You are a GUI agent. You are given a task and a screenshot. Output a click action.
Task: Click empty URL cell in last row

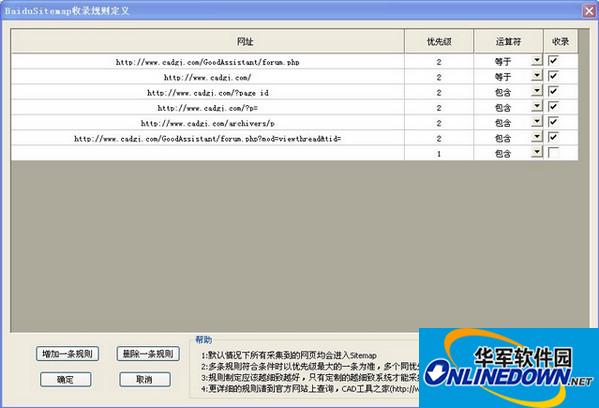tap(207, 153)
